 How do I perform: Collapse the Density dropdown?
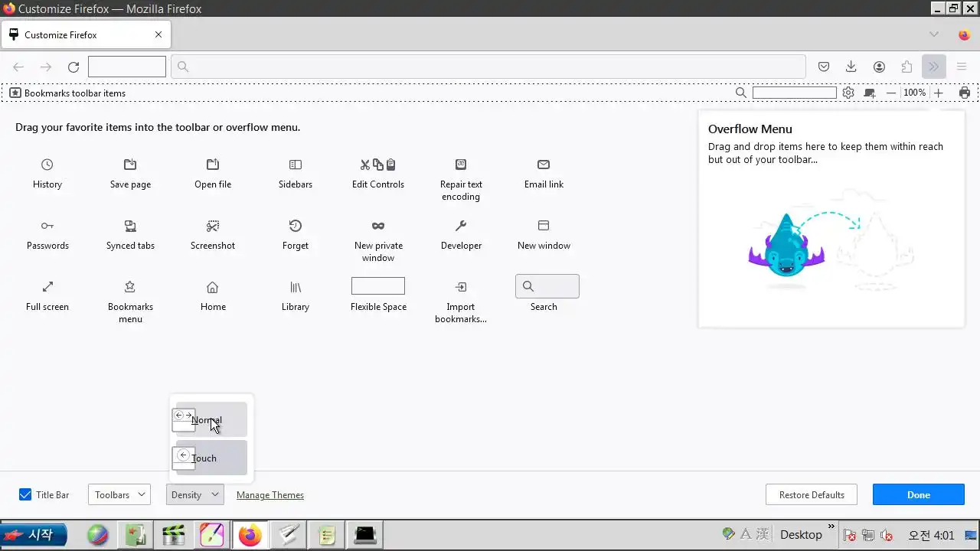194,494
